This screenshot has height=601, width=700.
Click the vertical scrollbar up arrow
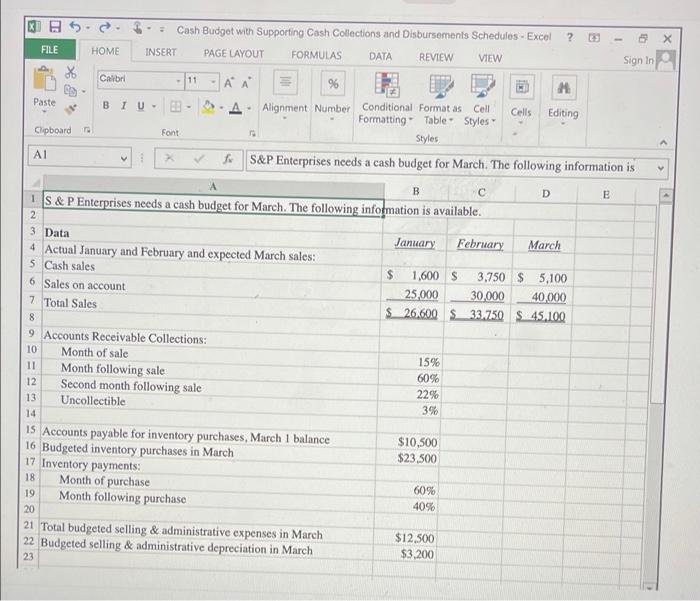666,195
